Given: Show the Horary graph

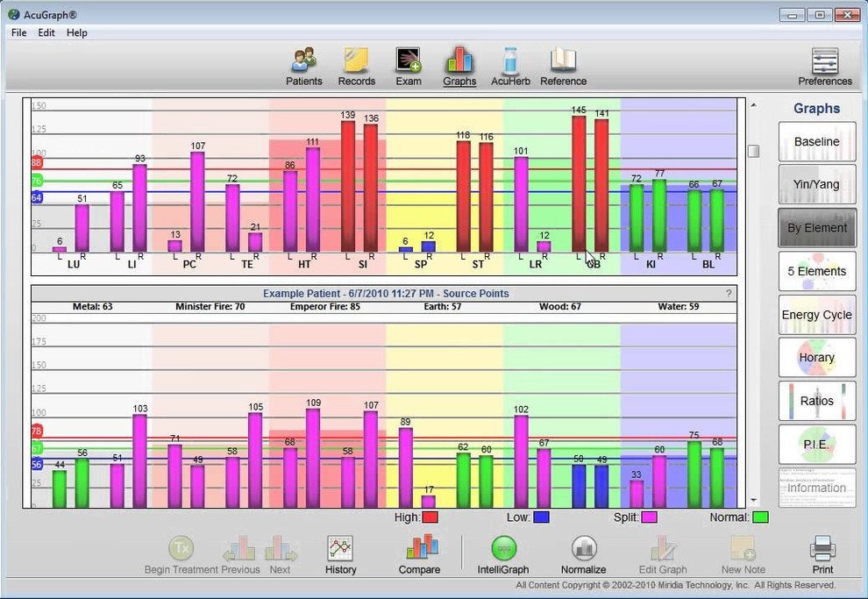Looking at the screenshot, I should [x=817, y=358].
